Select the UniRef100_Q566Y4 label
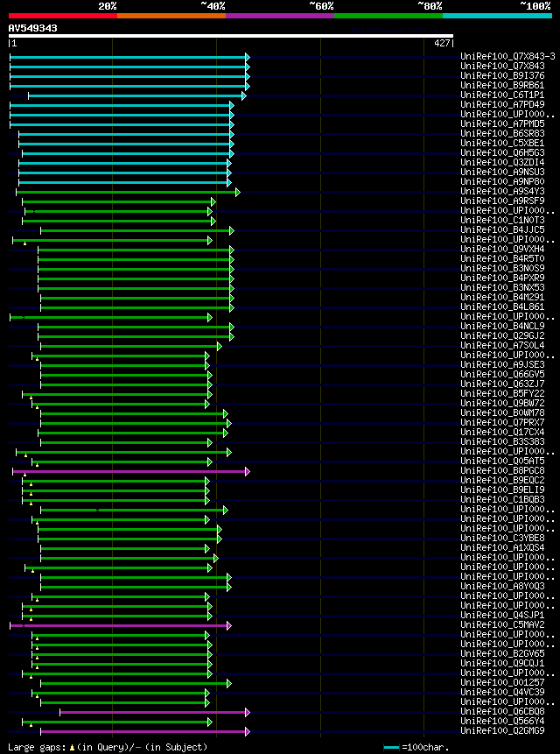This screenshot has height=754, width=560. tap(502, 722)
